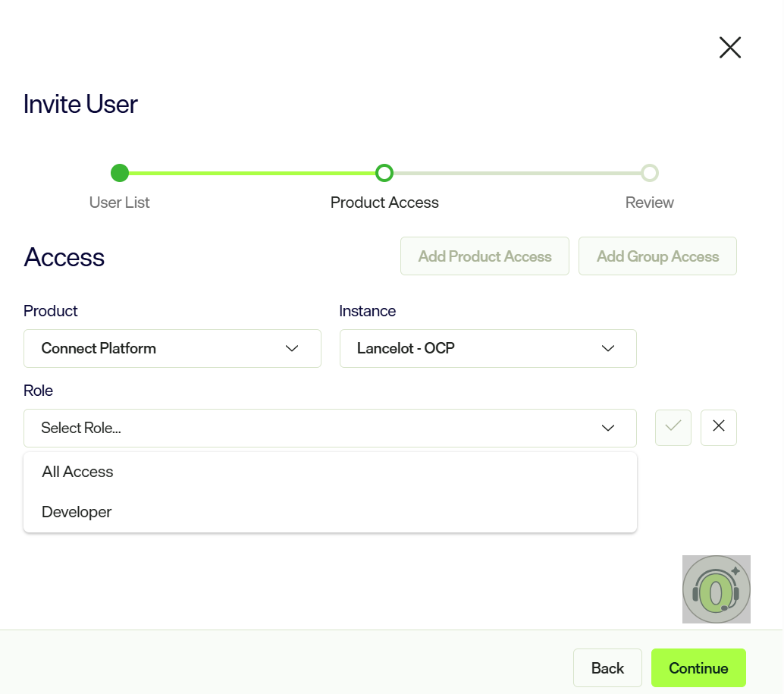Screen dimensions: 784x694
Task: Go Back to previous step
Action: (x=607, y=668)
